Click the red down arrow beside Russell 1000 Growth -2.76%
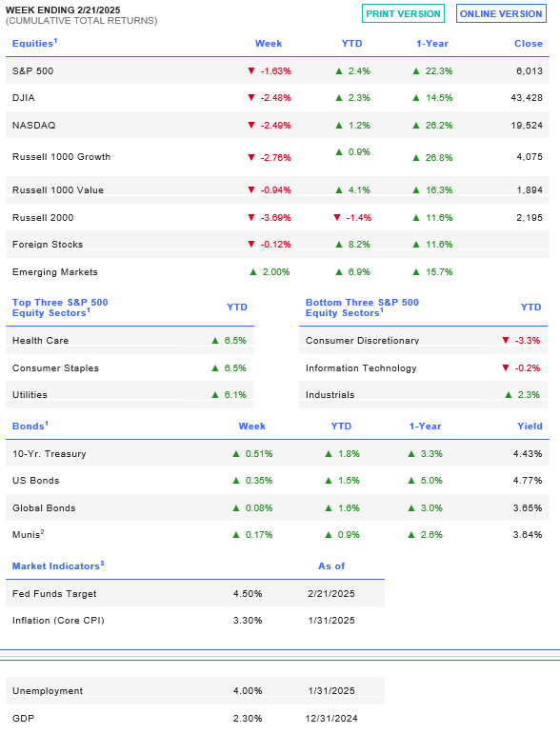Viewport: 560px width, 734px height. click(x=251, y=157)
